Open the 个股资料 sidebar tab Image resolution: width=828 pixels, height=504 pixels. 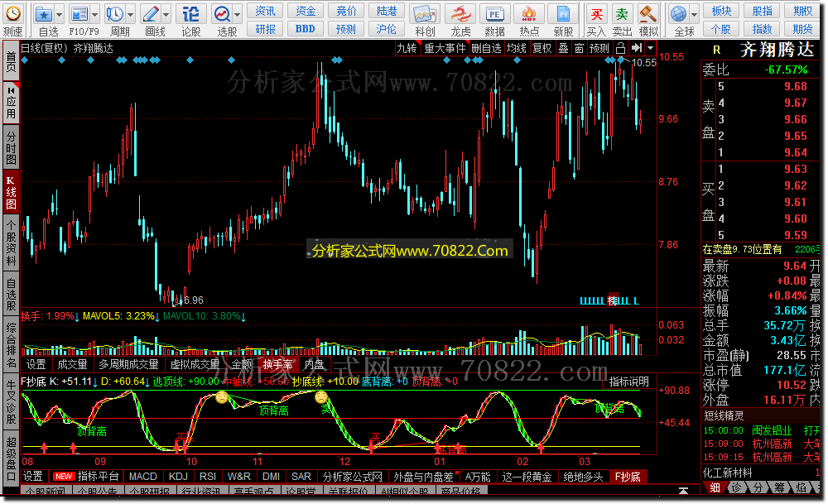pyautogui.click(x=11, y=242)
